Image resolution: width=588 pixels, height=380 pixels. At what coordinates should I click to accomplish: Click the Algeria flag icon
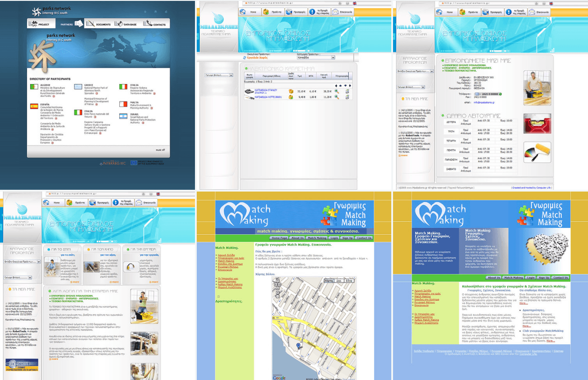coord(34,87)
